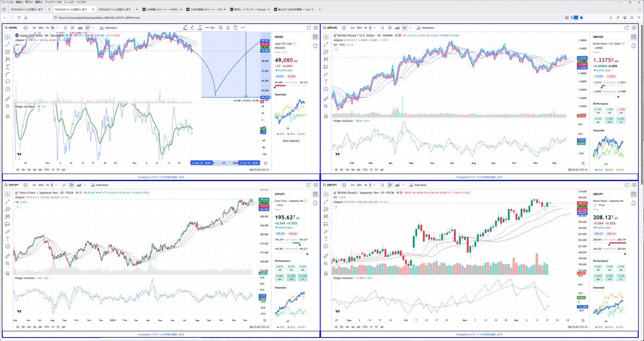Select the pattern tool in GBPUSD chart
The image size is (644, 341).
tap(326, 59)
